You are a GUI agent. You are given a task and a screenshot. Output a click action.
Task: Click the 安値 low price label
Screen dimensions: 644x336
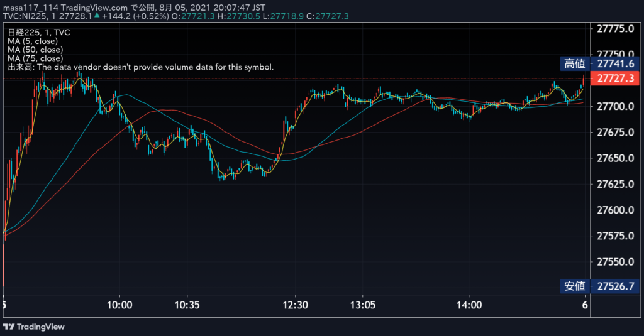[x=575, y=286]
